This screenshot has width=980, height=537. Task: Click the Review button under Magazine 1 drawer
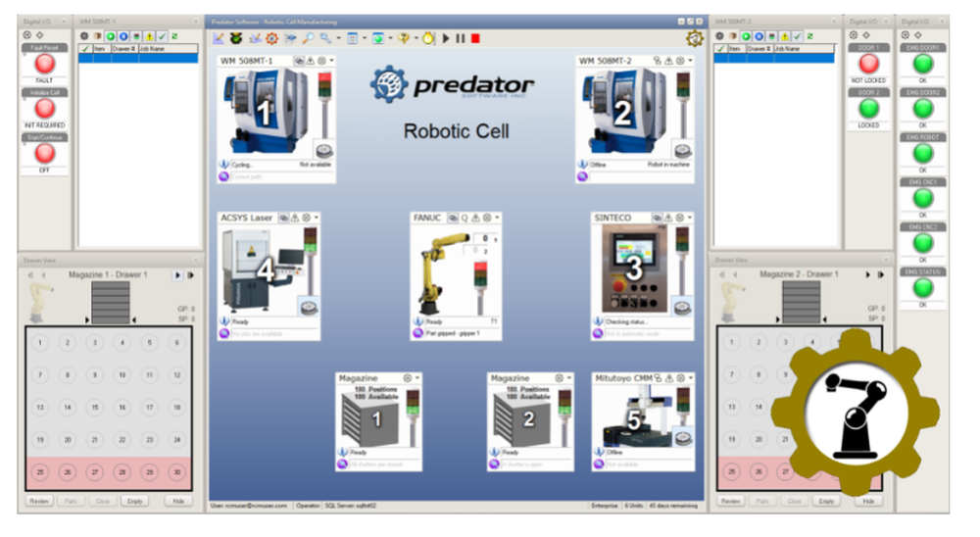39,501
